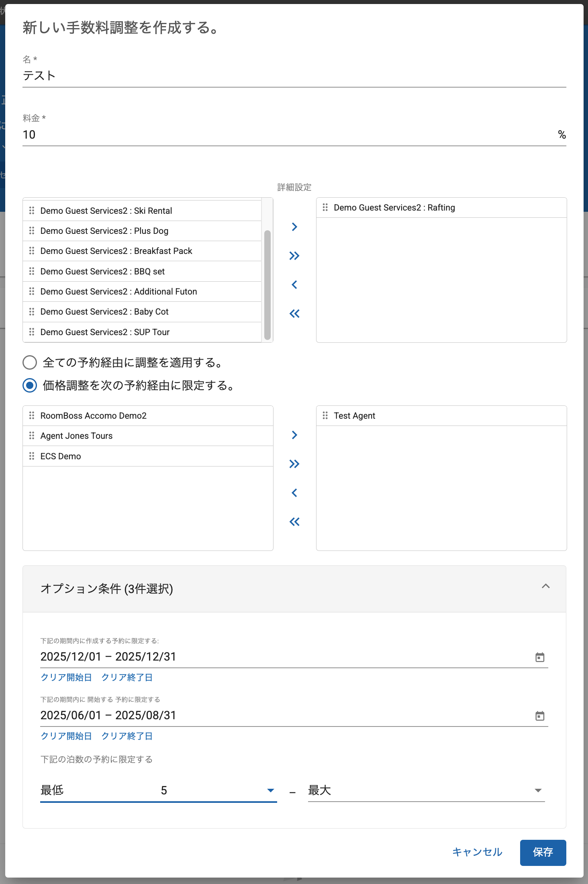Click クリア開始日 under creation date range
The width and height of the screenshot is (588, 884).
click(66, 677)
